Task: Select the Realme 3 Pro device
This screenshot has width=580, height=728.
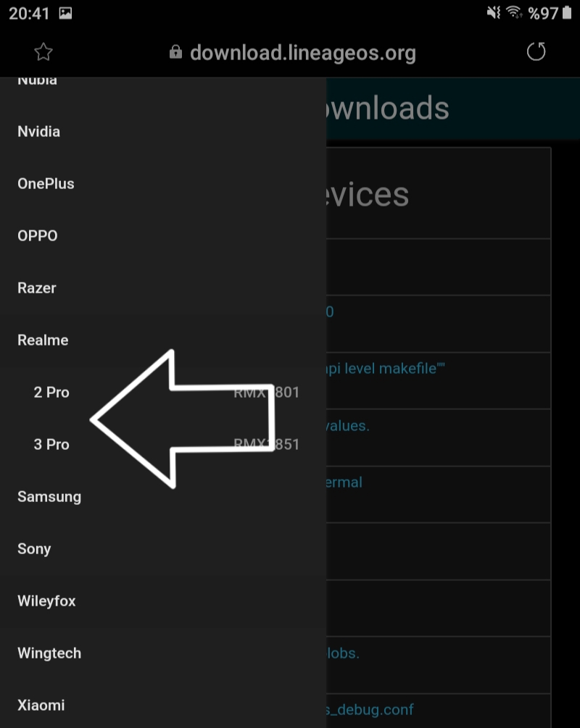Action: (162, 444)
